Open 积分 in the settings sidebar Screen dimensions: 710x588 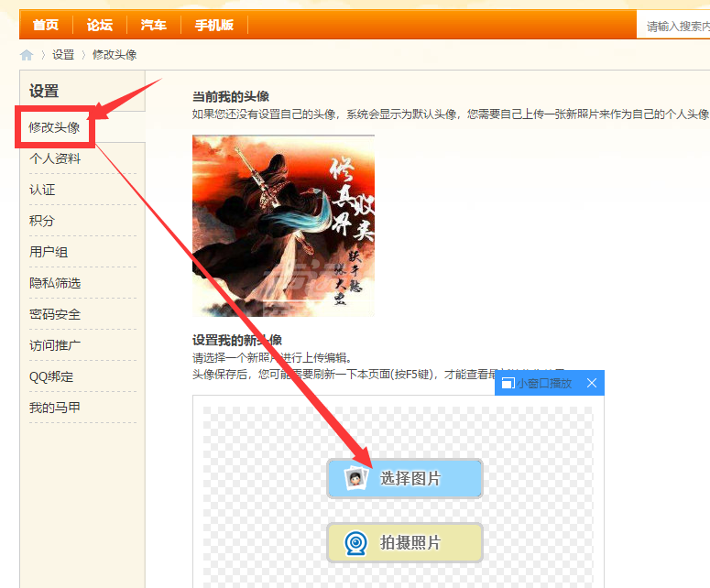point(42,221)
